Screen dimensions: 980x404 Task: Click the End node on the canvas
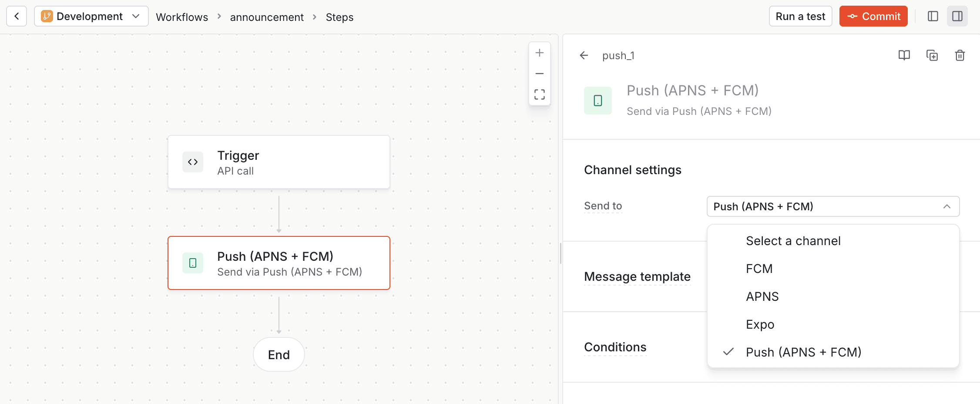[279, 354]
